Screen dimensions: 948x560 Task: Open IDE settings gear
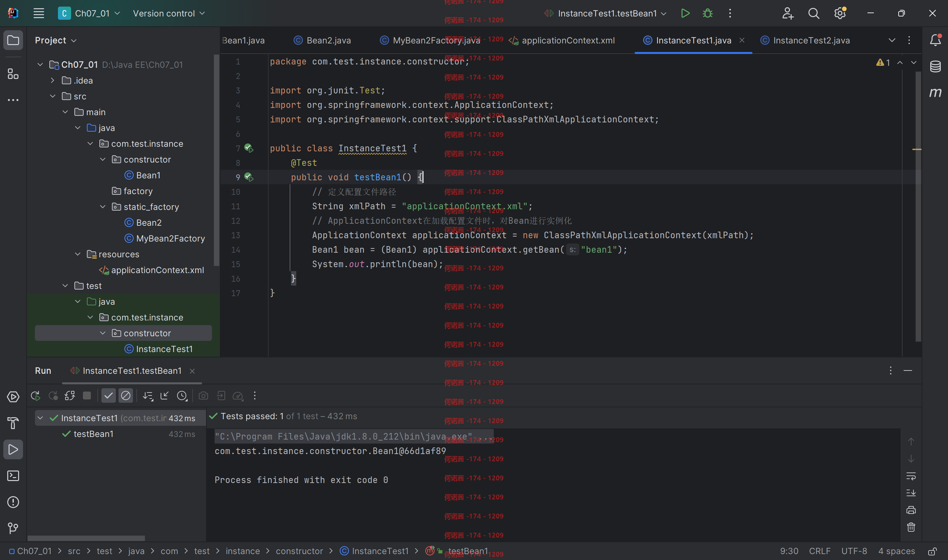[840, 13]
